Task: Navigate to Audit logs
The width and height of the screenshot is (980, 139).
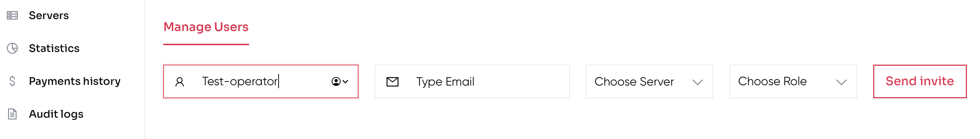Action: coord(56,114)
